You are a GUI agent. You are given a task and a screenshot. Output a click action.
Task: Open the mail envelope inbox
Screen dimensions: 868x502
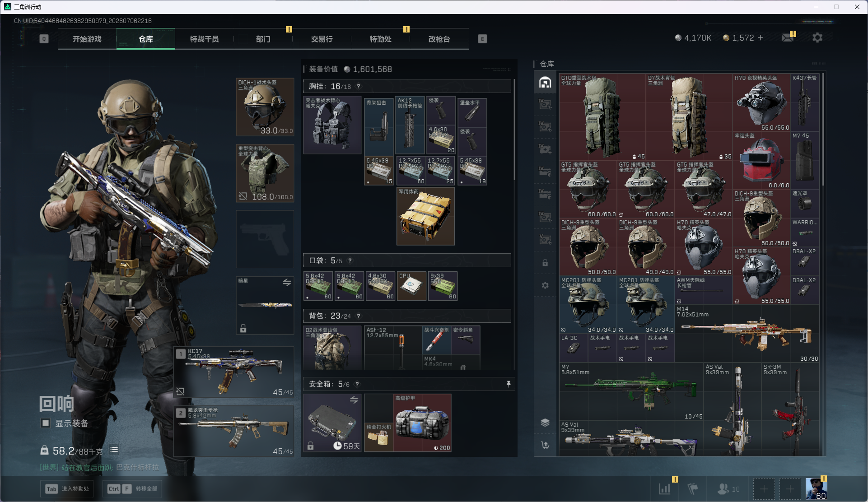click(788, 38)
